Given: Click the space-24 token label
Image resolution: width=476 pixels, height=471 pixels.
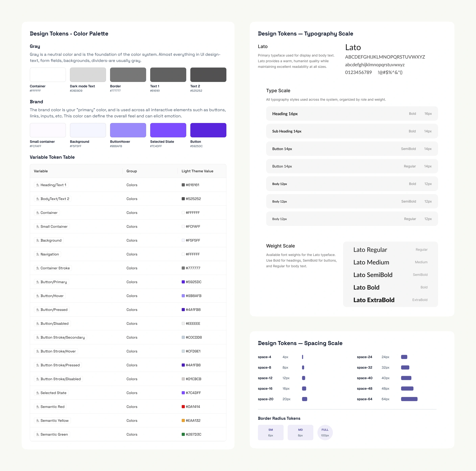Looking at the screenshot, I should (364, 357).
